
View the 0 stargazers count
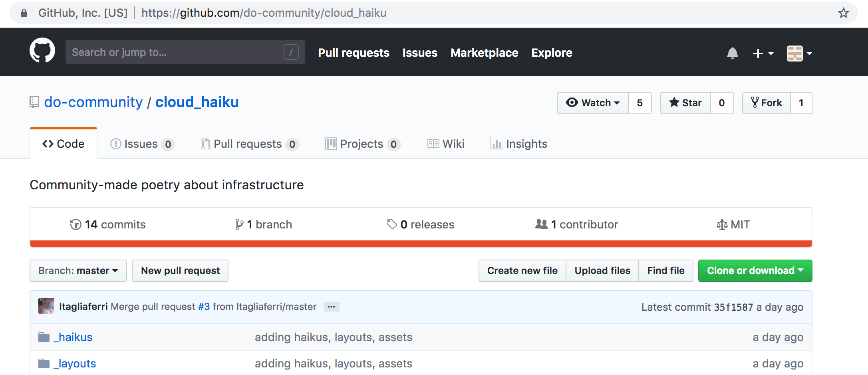[722, 103]
